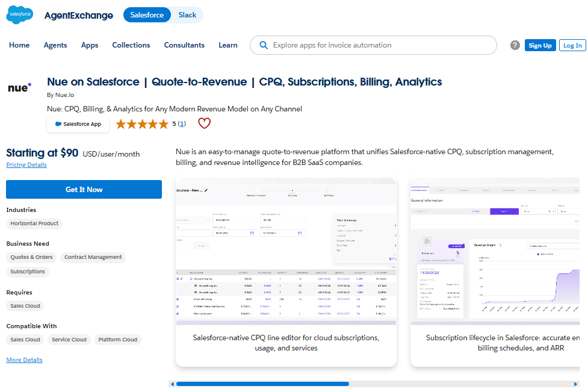Click the Business Need heading
Viewport: 588px width, 389px height.
point(28,244)
